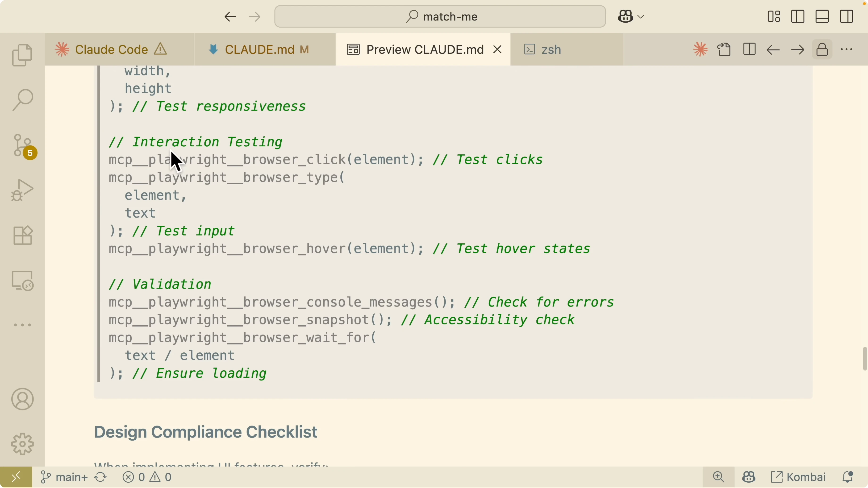
Task: Expand the Copilot dropdown chevron
Action: click(641, 17)
